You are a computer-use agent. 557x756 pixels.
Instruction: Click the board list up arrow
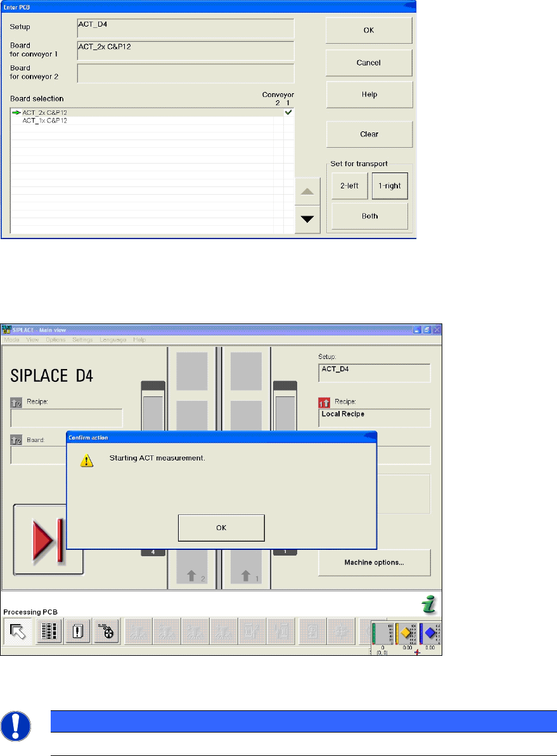click(307, 192)
